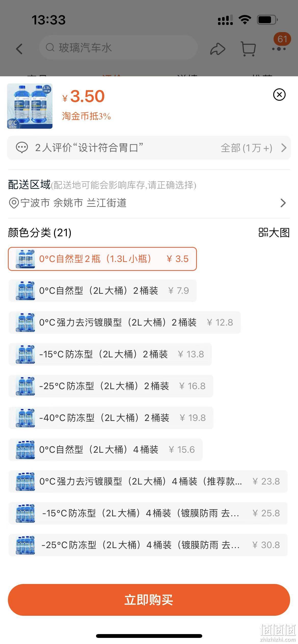Expand all reviews 全部(1万+) chevron
Viewport: 298px width, 644px height.
[x=284, y=148]
